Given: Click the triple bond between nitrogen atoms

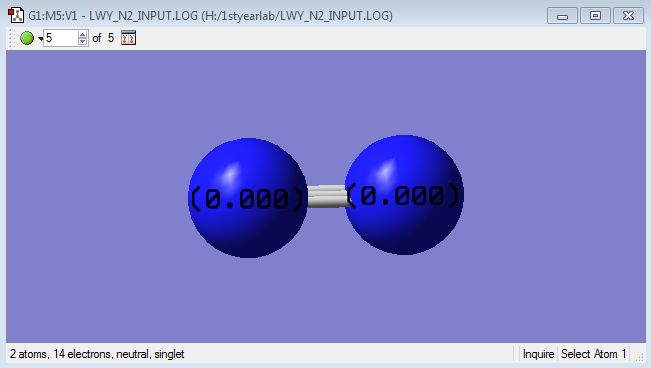Looking at the screenshot, I should point(326,196).
